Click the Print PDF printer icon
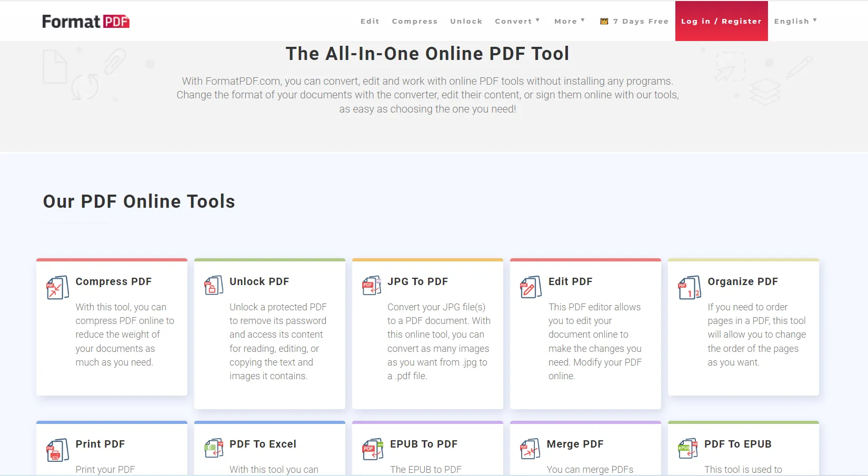Screen dimensions: 868x476 click(x=57, y=450)
